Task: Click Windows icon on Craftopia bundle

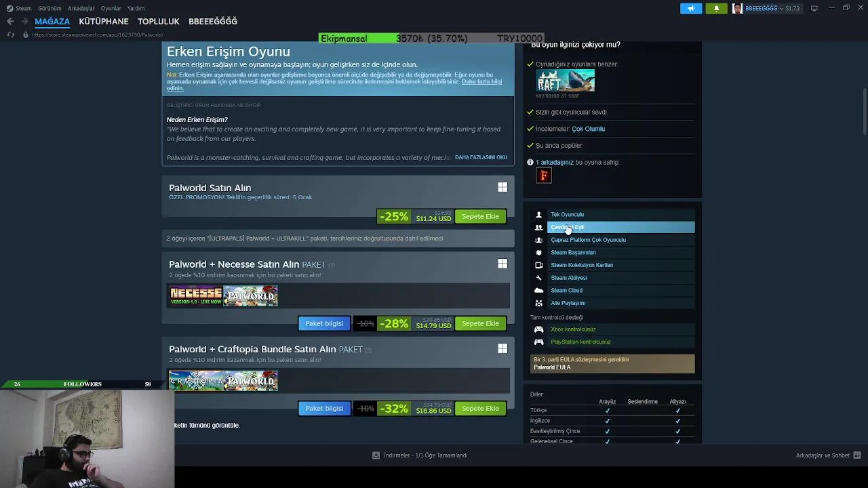Action: [502, 348]
